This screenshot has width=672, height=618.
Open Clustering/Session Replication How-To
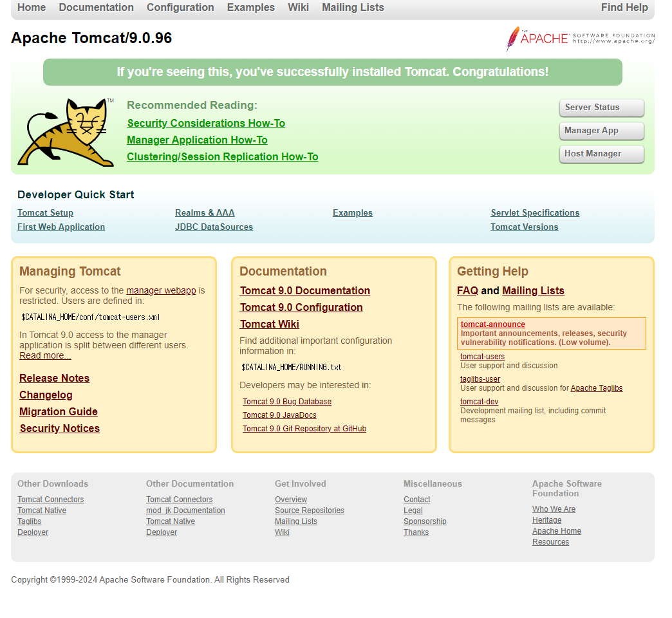click(x=223, y=157)
